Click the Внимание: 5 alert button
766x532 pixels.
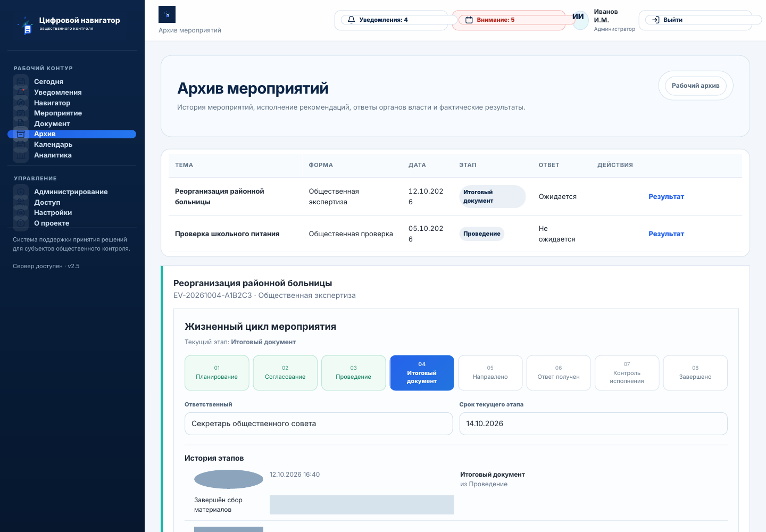[x=509, y=20]
